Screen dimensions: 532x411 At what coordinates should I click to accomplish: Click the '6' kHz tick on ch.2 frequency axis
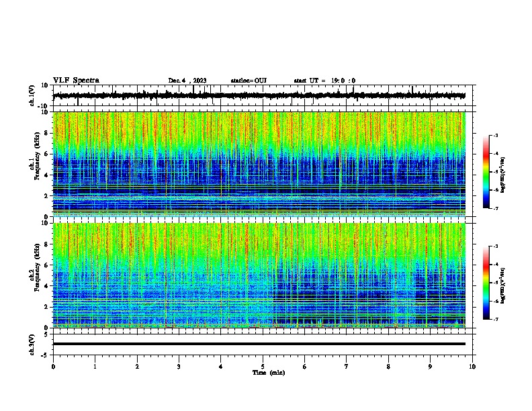pyautogui.click(x=46, y=265)
